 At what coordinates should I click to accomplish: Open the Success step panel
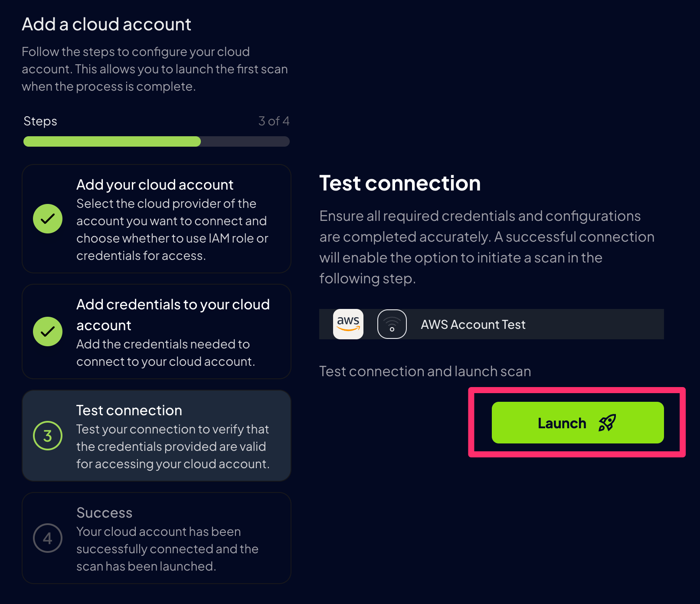pyautogui.click(x=156, y=538)
